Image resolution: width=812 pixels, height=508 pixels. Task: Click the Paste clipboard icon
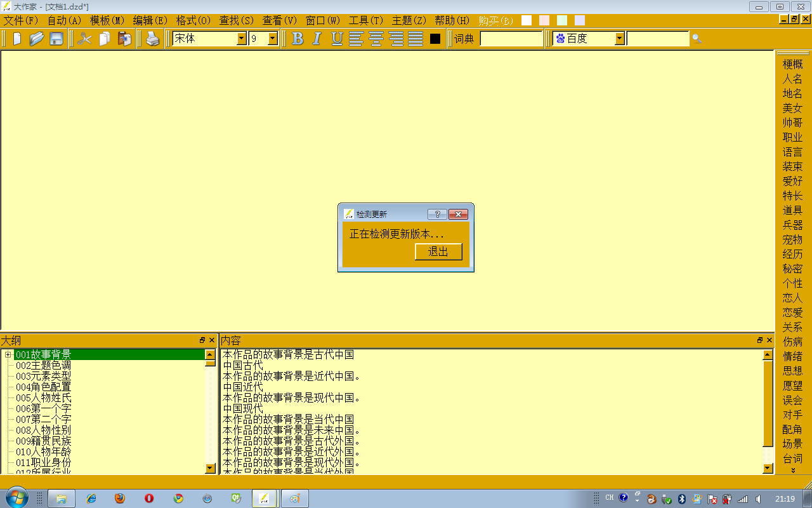click(x=125, y=39)
